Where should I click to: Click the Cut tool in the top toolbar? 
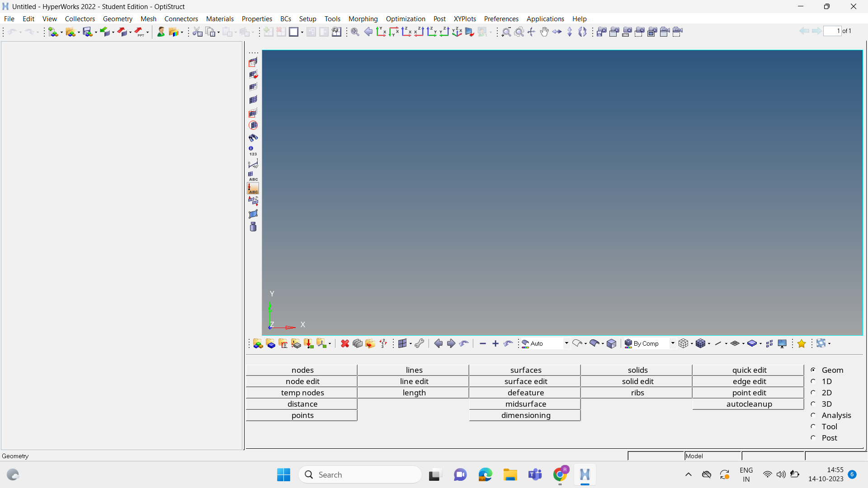click(x=198, y=32)
